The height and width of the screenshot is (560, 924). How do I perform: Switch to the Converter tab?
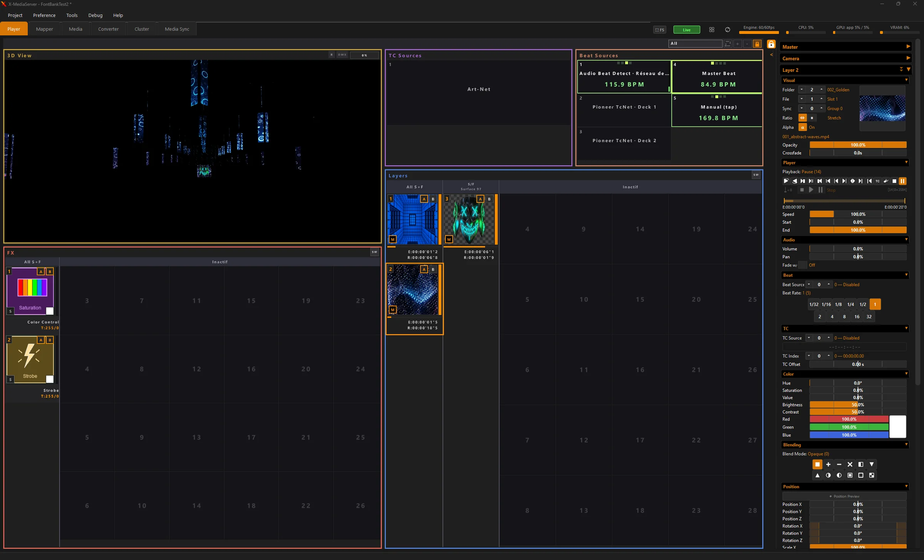108,29
